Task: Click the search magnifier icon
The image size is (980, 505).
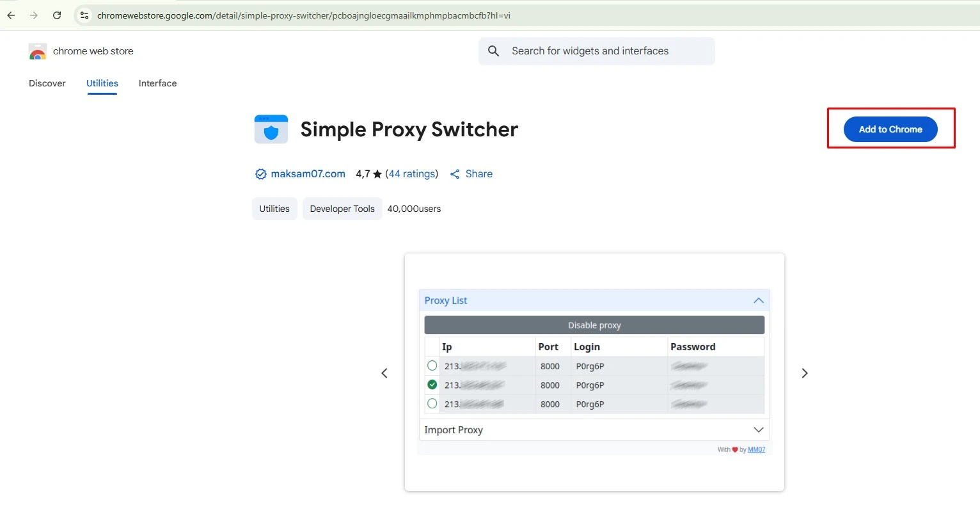Action: [493, 51]
